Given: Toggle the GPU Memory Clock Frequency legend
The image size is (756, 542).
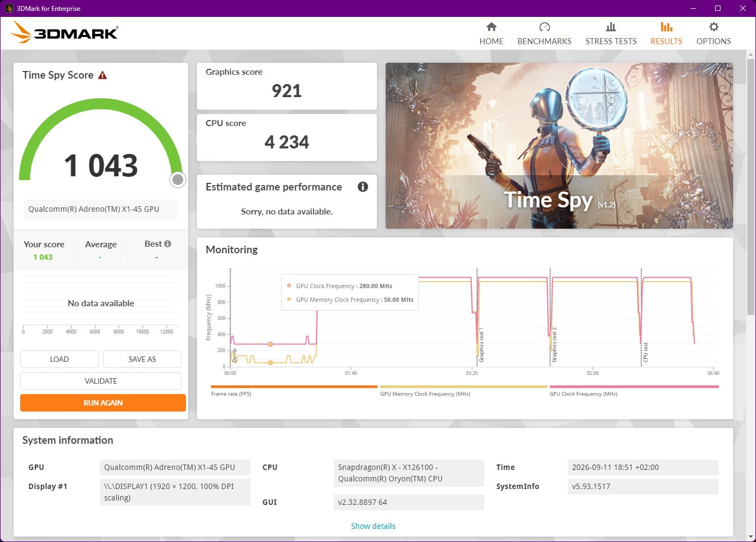Looking at the screenshot, I should (x=463, y=387).
